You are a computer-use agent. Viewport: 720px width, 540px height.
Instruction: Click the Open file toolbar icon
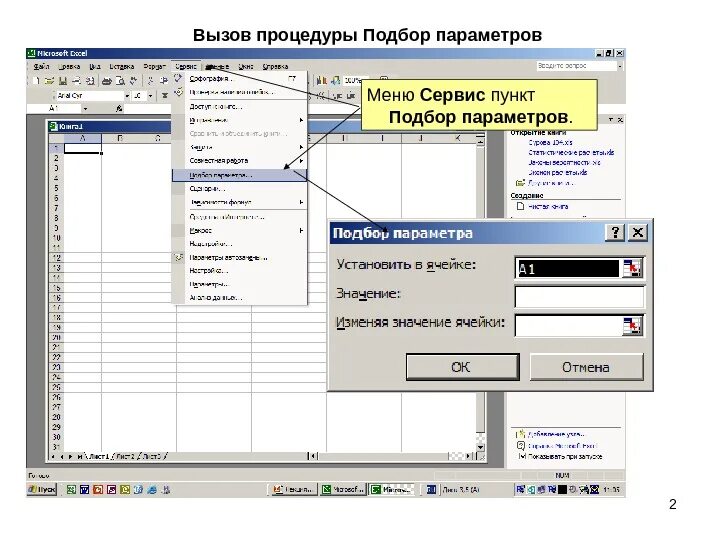50,81
